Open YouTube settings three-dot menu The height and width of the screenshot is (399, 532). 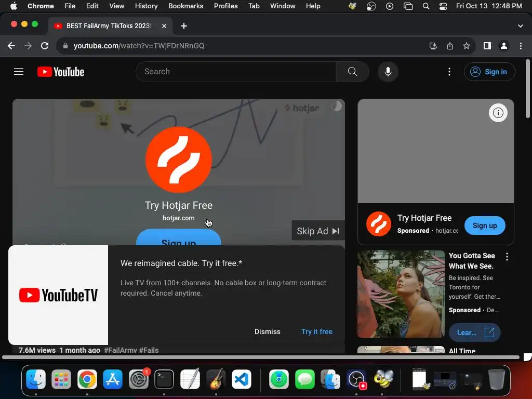(x=449, y=72)
